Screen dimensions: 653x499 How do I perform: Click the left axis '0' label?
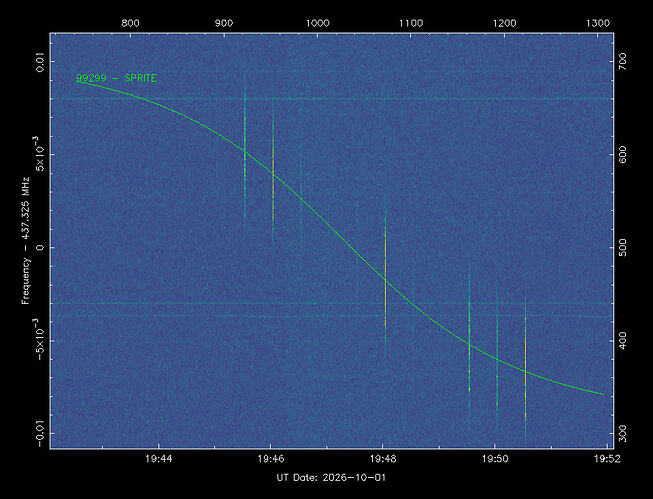click(40, 247)
